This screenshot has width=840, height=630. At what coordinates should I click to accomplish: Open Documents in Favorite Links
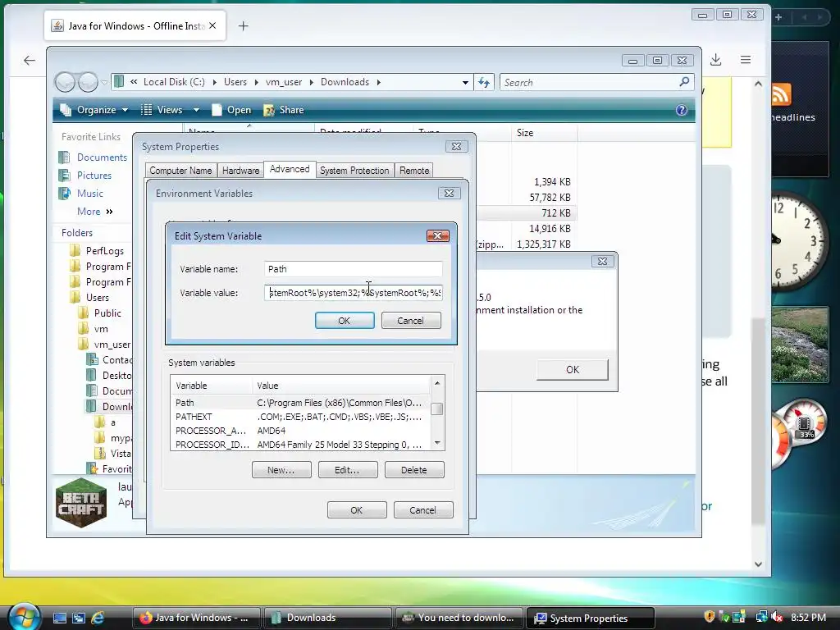click(102, 157)
